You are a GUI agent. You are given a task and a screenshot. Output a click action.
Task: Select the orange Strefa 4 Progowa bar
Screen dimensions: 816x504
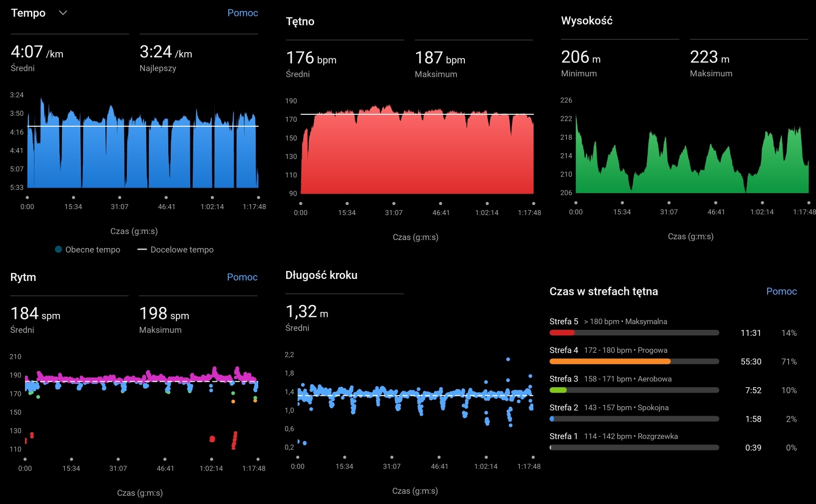[x=609, y=361]
